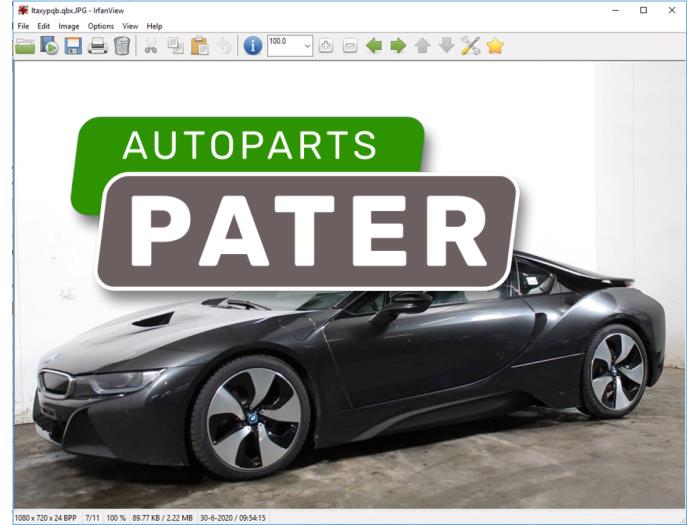This screenshot has height=525, width=700.
Task: Open the Help menu
Action: click(154, 26)
